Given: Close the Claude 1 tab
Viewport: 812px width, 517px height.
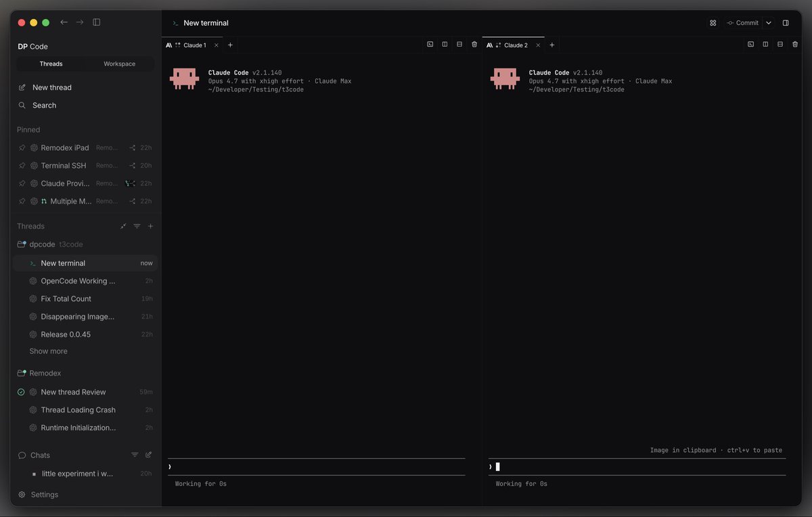Looking at the screenshot, I should tap(216, 45).
